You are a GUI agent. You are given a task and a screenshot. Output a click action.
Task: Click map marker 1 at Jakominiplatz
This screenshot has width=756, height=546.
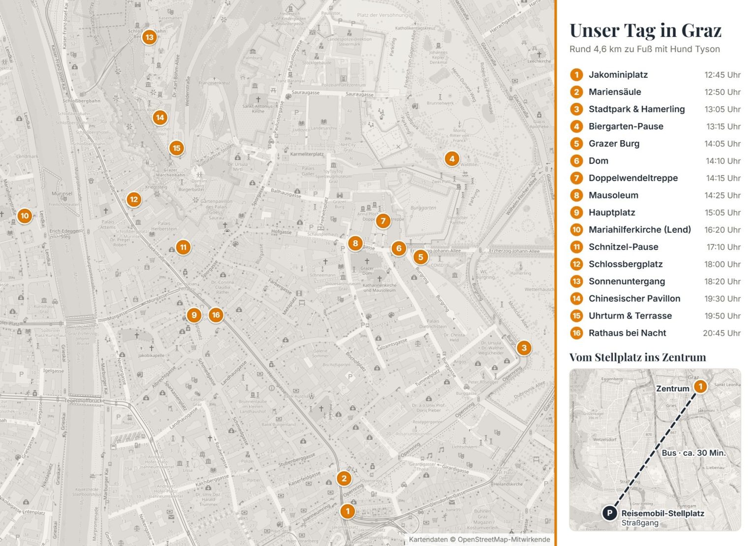coord(347,511)
